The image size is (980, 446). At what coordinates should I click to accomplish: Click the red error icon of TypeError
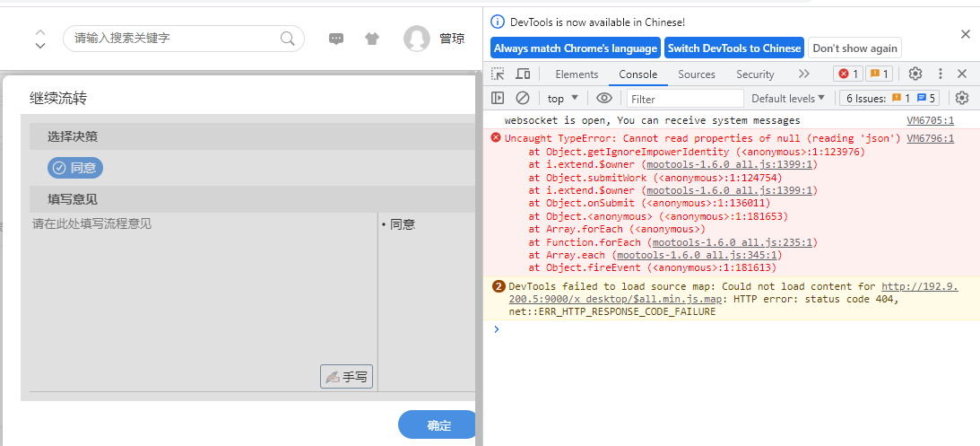[x=496, y=138]
